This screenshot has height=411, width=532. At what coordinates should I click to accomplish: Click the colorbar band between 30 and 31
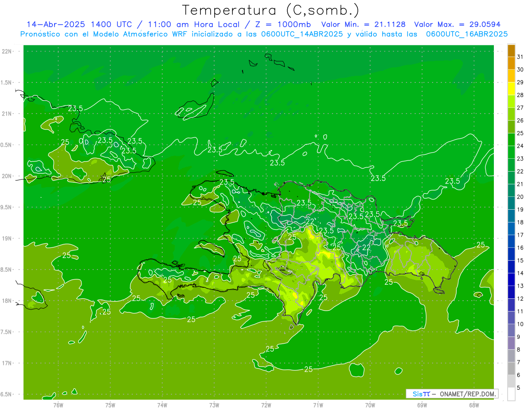coord(511,63)
